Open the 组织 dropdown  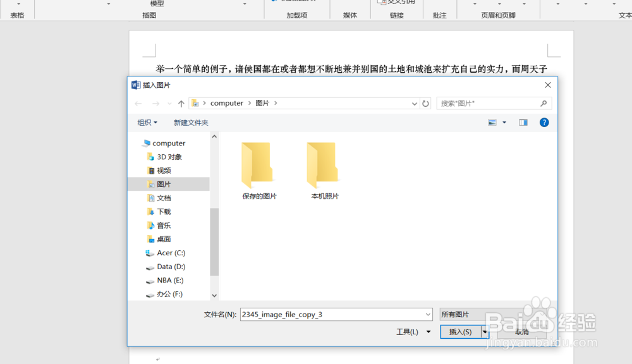(x=147, y=122)
